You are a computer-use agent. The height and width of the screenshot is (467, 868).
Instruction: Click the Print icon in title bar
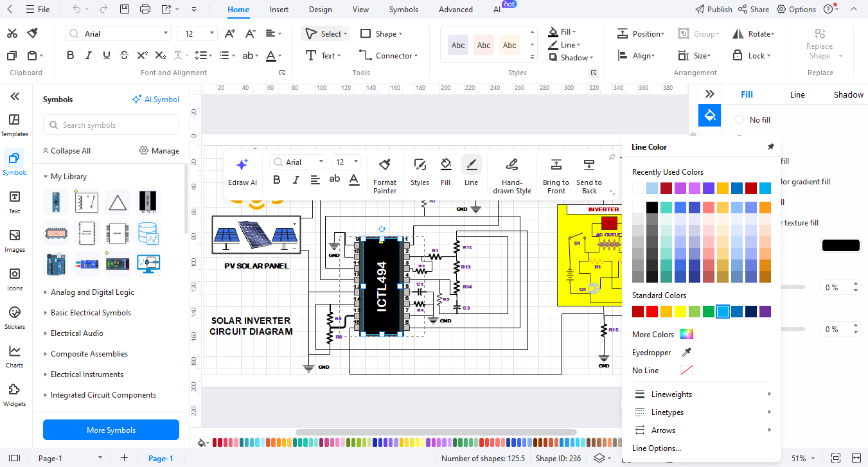pos(145,10)
